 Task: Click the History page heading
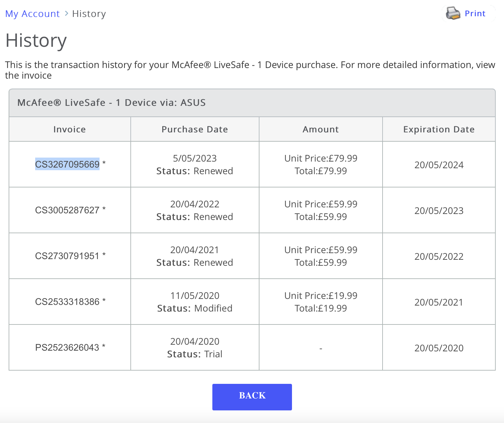[x=36, y=40]
